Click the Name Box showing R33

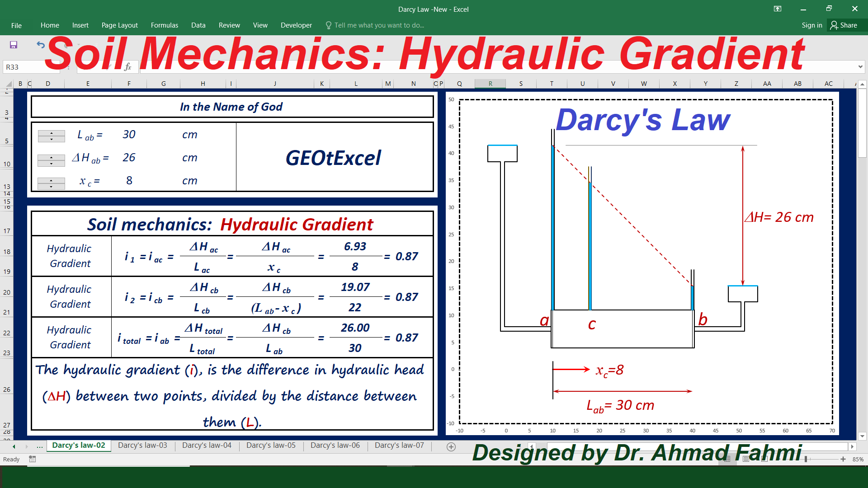(x=32, y=67)
